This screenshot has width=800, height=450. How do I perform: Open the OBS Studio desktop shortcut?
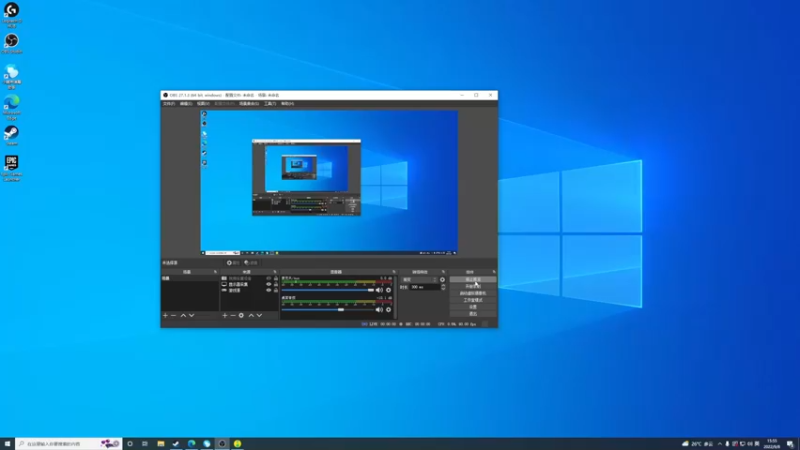[11, 43]
